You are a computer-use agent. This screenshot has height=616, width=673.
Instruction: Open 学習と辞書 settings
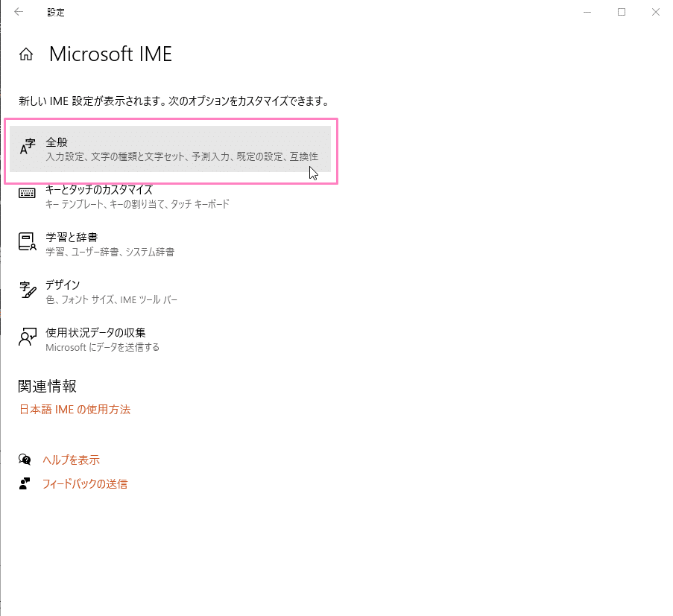click(x=170, y=244)
